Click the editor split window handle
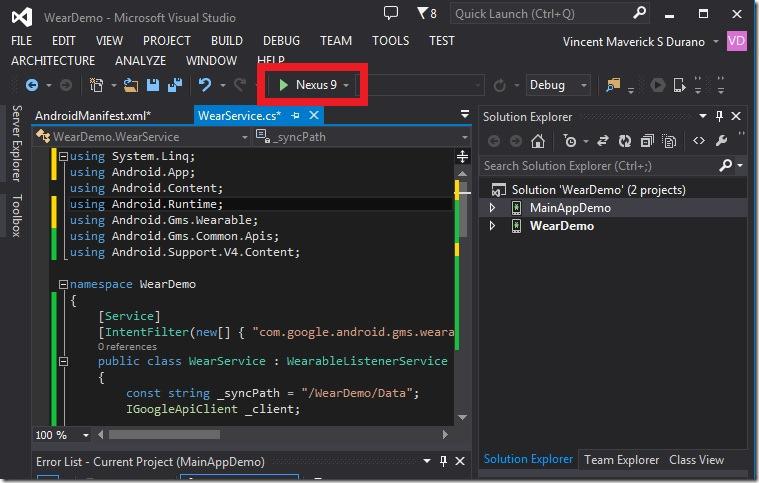 click(x=462, y=156)
